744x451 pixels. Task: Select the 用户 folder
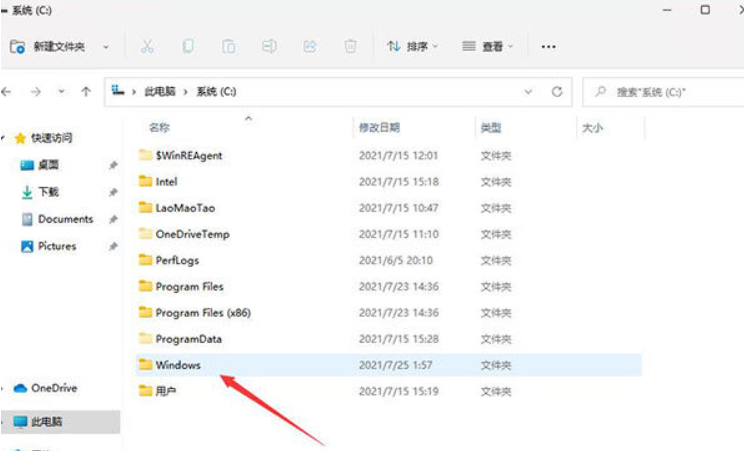[x=389, y=391]
